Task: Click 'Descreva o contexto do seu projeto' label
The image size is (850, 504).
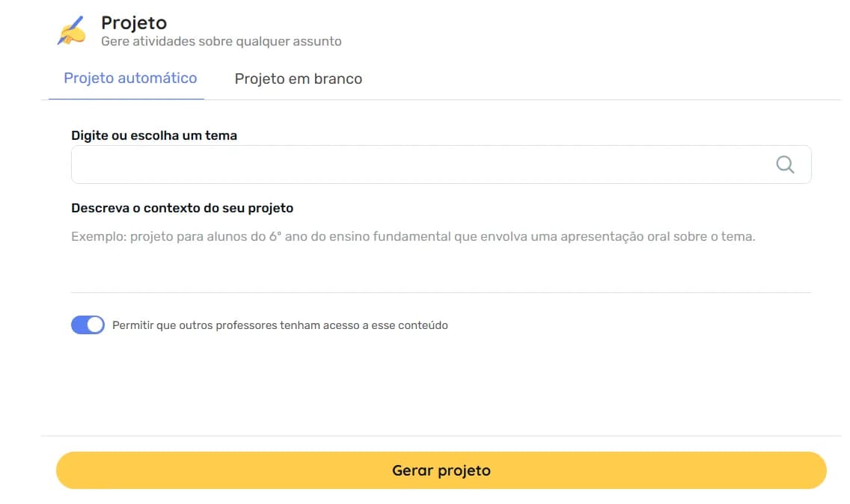Action: [x=182, y=208]
